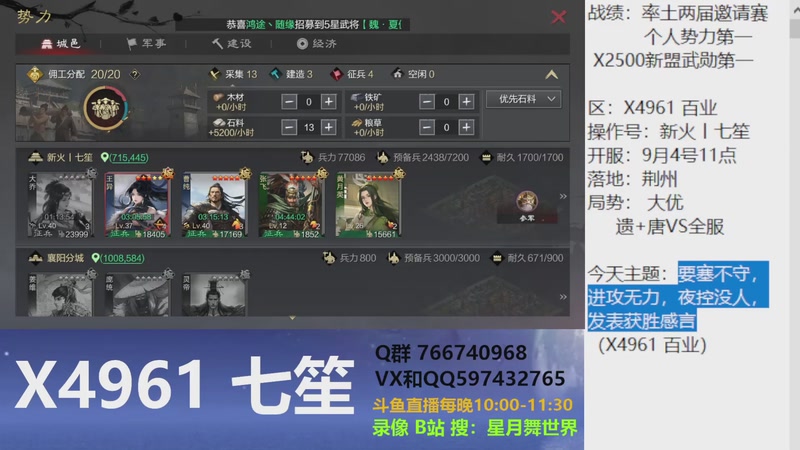This screenshot has height=450, width=800.
Task: Click the 石料 resource icon
Action: click(218, 122)
